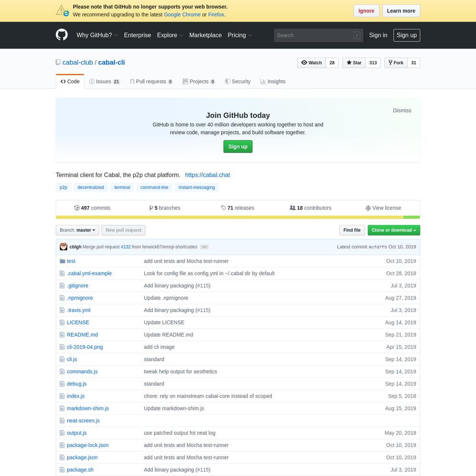476x476 pixels.
Task: Click the header Sign up button
Action: [x=407, y=35]
